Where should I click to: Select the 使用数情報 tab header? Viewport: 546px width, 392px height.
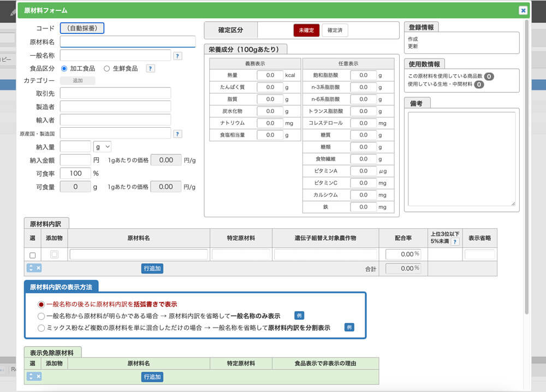point(424,64)
